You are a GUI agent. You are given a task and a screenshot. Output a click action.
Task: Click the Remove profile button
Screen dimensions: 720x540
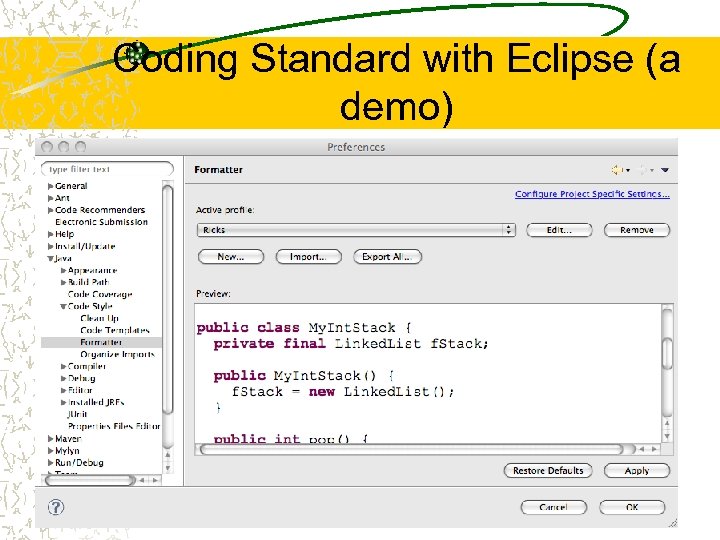click(636, 230)
